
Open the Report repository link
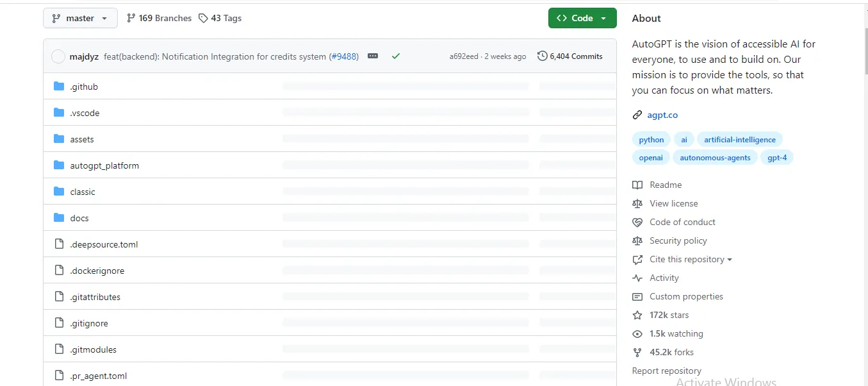pyautogui.click(x=667, y=371)
